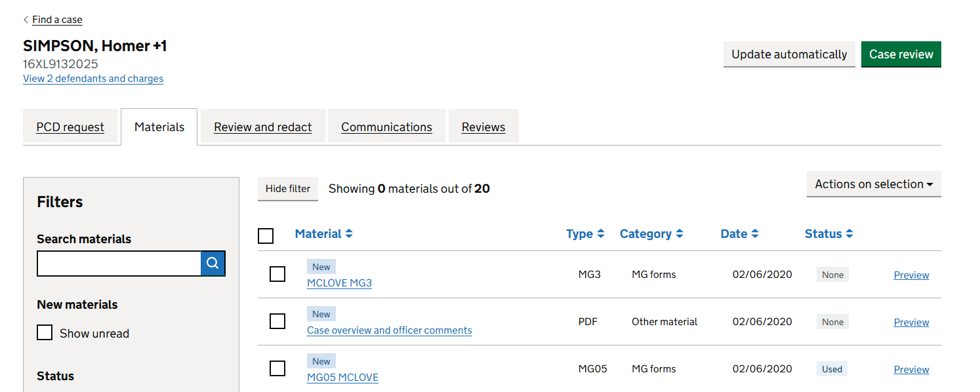Image resolution: width=980 pixels, height=392 pixels.
Task: Tick checkbox for Case overview and officer comments
Action: coord(277,321)
